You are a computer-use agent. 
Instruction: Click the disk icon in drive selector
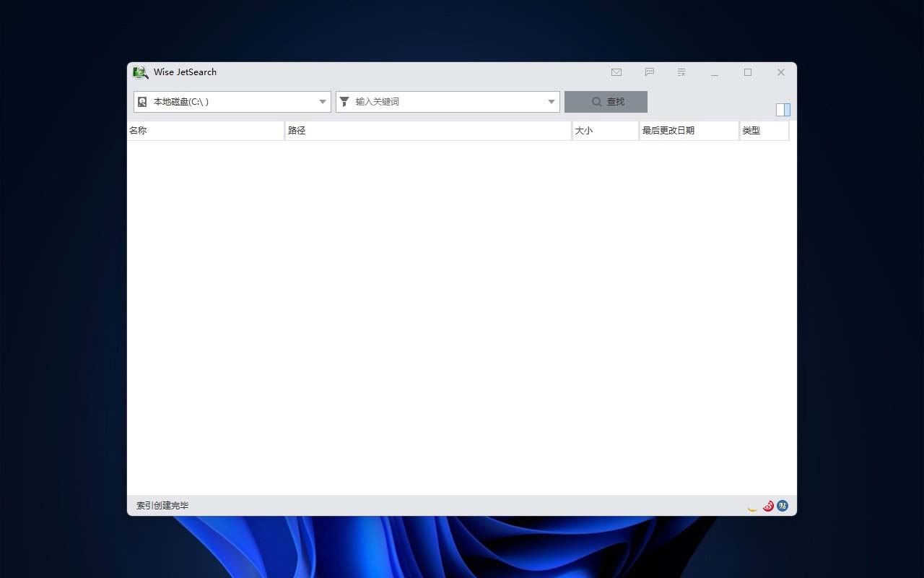click(x=143, y=102)
